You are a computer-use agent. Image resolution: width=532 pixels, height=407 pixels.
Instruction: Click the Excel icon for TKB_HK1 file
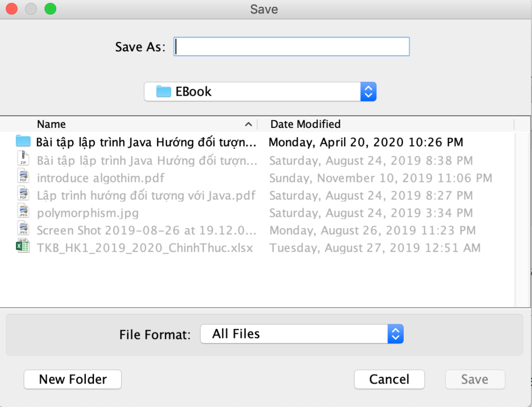click(x=23, y=247)
